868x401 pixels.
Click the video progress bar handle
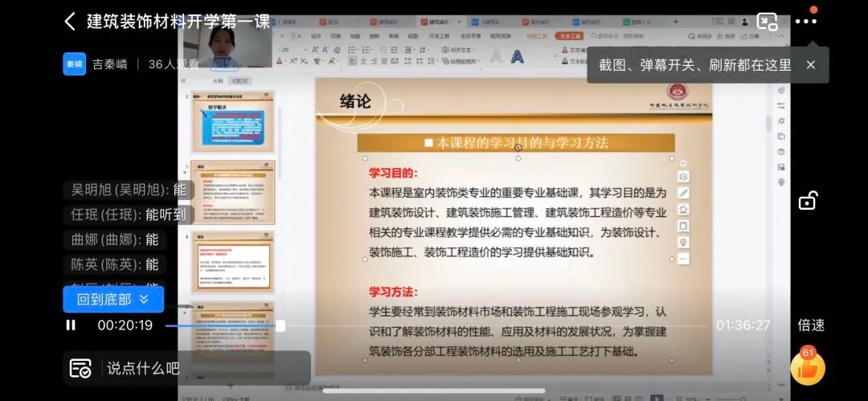tap(280, 325)
